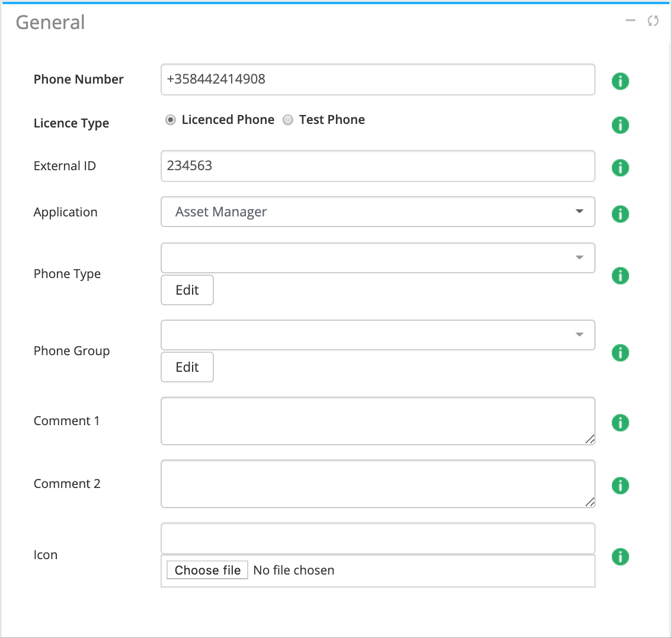Click info icon for Phone Type
Viewport: 672px width, 638px height.
(620, 276)
